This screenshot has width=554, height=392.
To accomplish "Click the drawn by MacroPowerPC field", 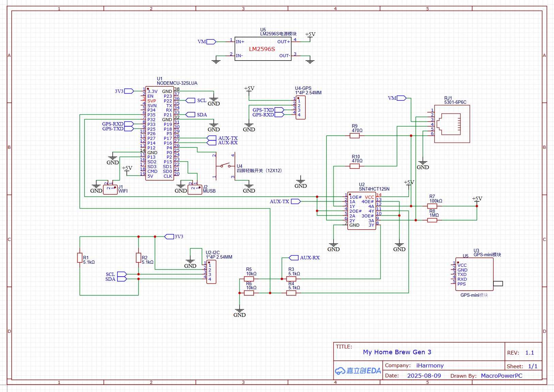I will tap(502, 376).
